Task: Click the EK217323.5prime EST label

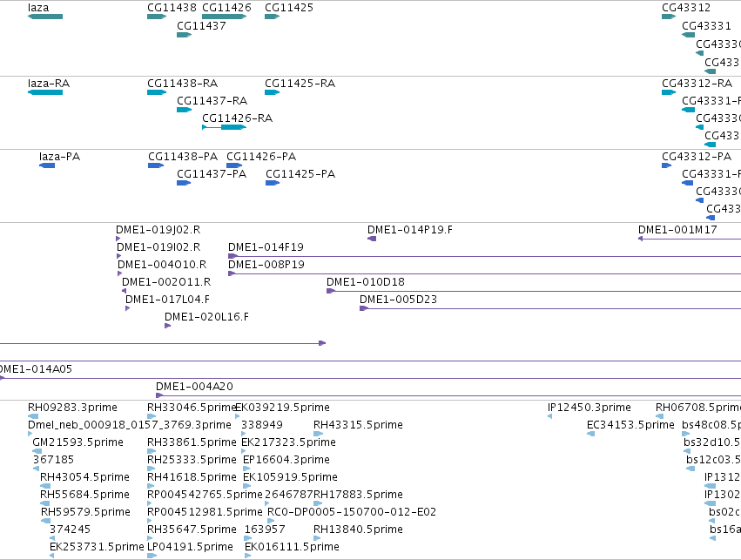Action: tap(289, 442)
